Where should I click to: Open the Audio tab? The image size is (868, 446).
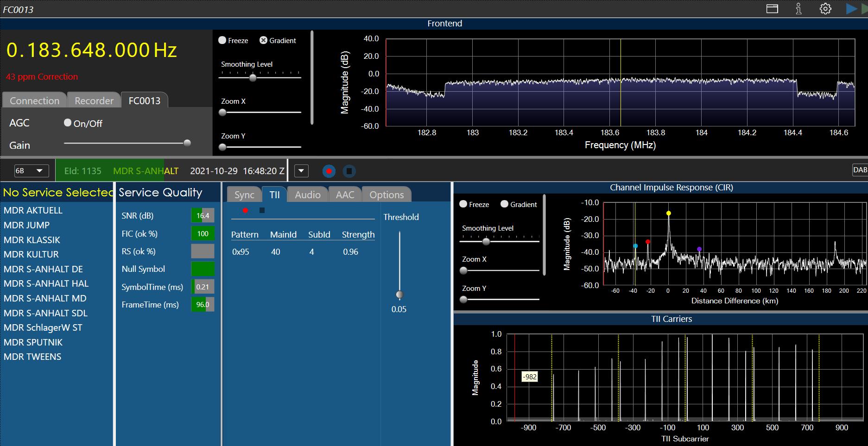(308, 195)
